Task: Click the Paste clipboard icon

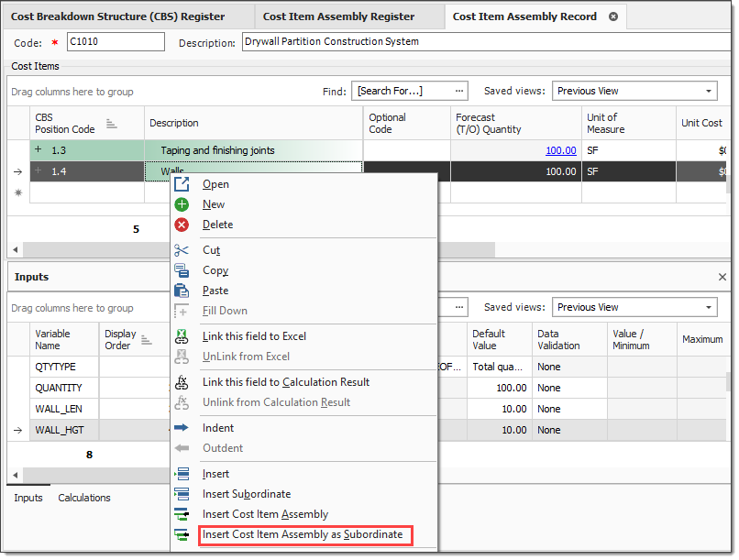Action: tap(182, 291)
